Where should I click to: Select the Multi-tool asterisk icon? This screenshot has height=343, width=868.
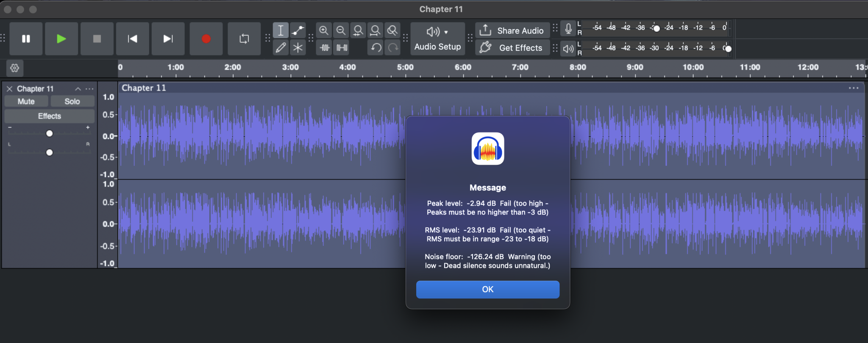[298, 47]
